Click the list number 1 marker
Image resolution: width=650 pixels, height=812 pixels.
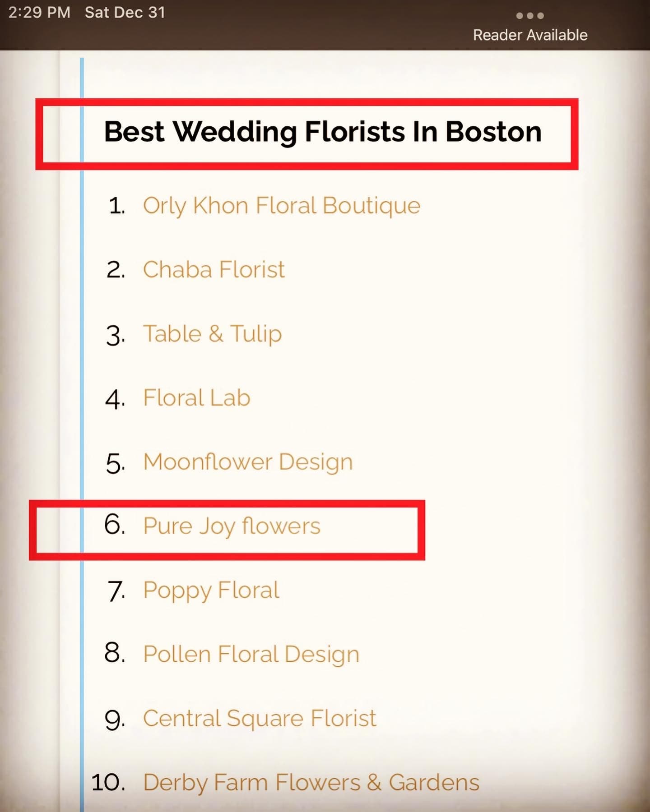point(116,206)
